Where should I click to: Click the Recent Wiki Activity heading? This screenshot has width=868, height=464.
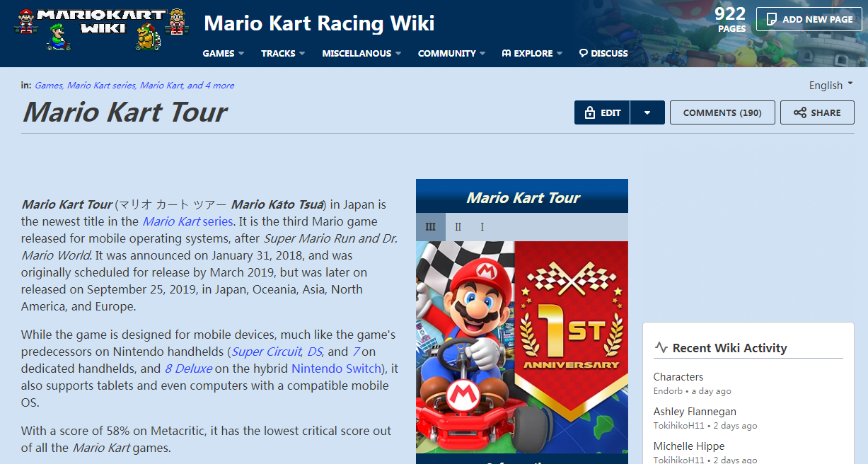(729, 348)
